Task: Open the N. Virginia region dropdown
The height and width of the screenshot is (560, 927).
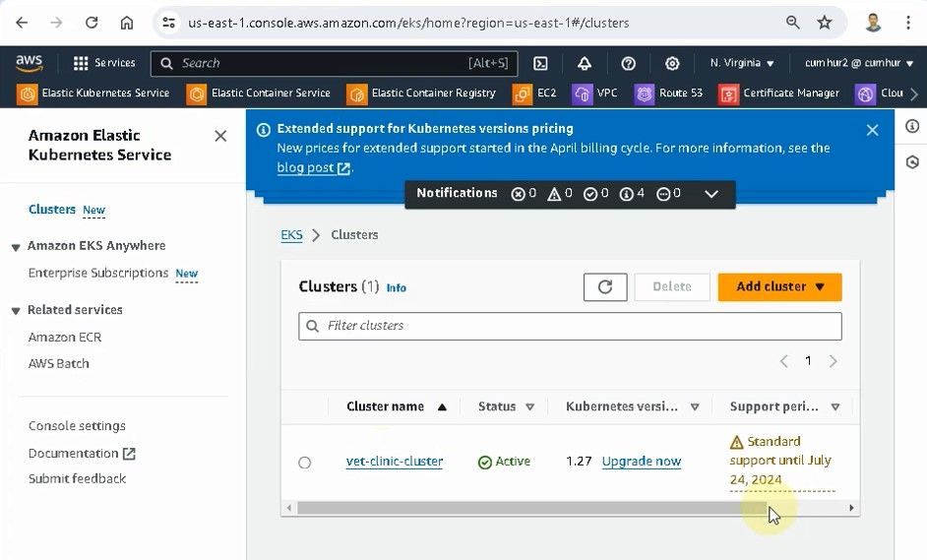Action: [742, 63]
